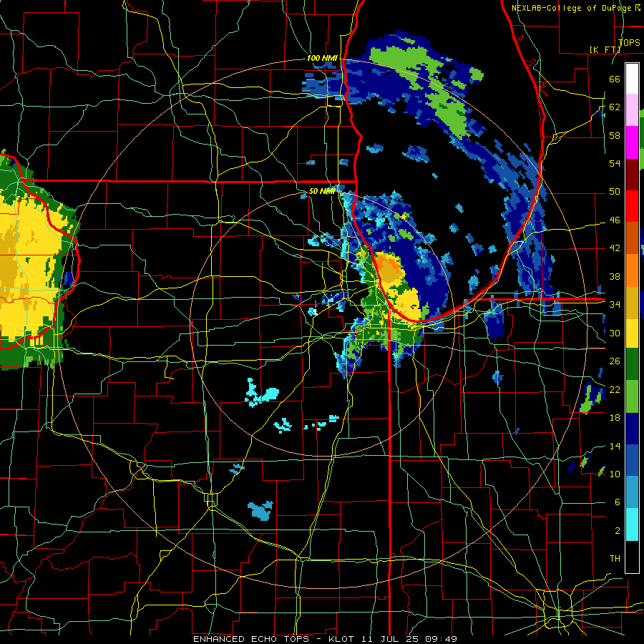Click the yellow legend color band
This screenshot has height=644, width=644.
pyautogui.click(x=632, y=333)
